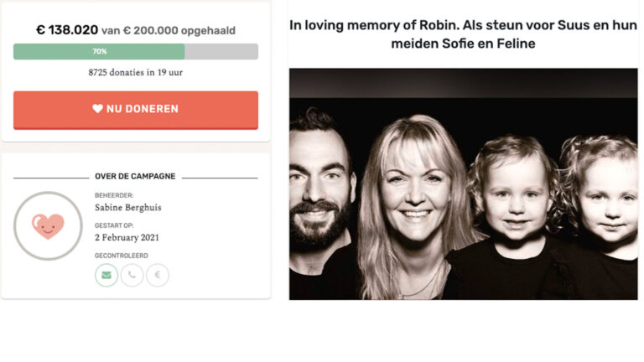
Task: Click the campaign title about Robin
Action: coord(463,34)
